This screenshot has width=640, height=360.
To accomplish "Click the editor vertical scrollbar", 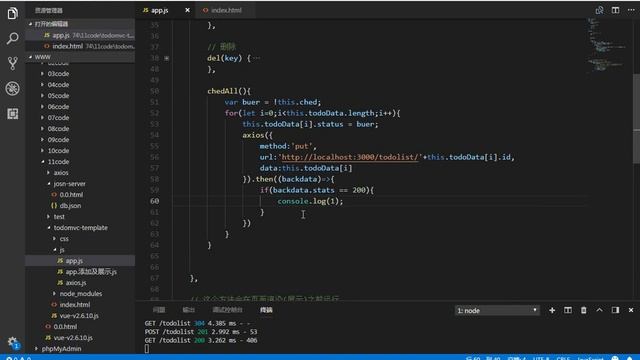I will click(x=636, y=118).
